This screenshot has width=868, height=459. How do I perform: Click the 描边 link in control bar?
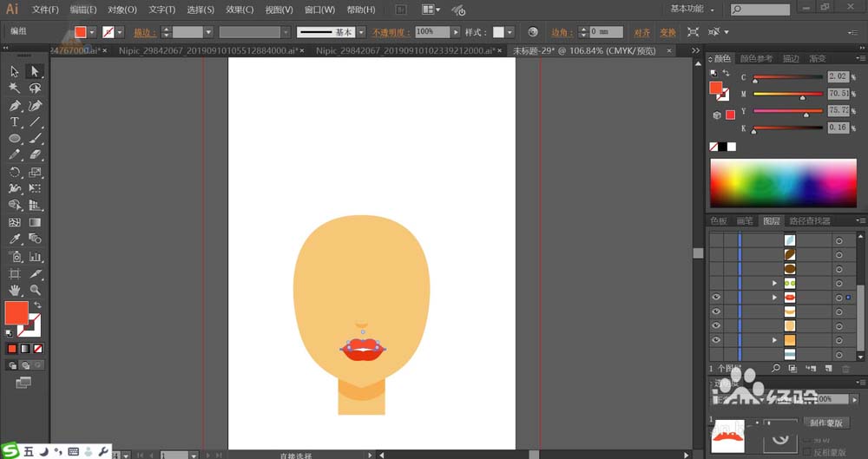tap(145, 32)
